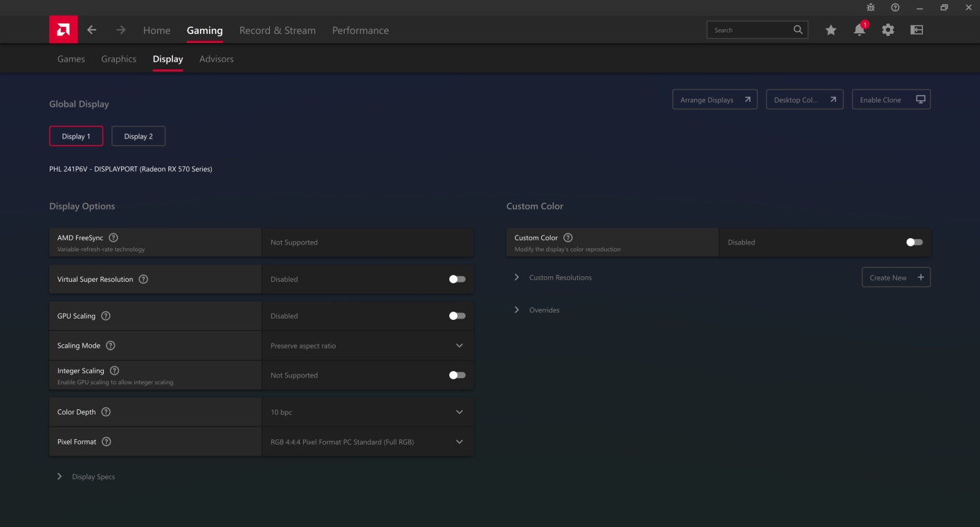Switch to Record & Stream tab
This screenshot has height=527, width=980.
point(278,30)
